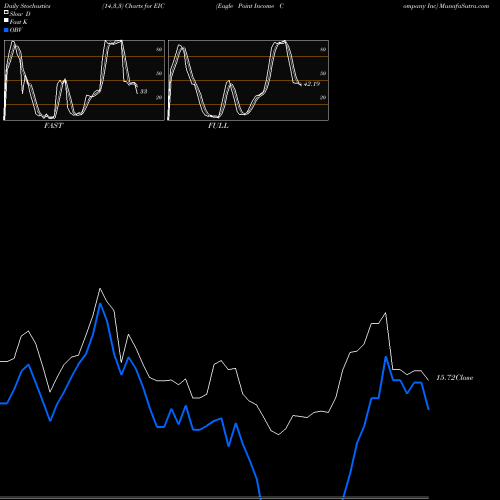Click the 'Fast K' legend label
This screenshot has width=500, height=500.
[x=19, y=22]
